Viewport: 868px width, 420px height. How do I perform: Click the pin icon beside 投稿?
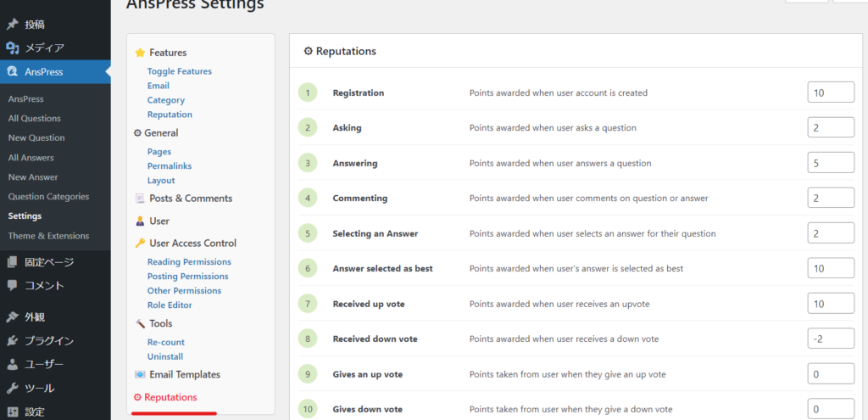point(13,24)
